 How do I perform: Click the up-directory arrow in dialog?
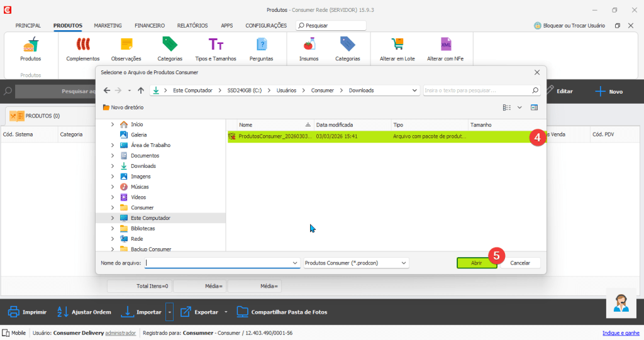tap(141, 90)
